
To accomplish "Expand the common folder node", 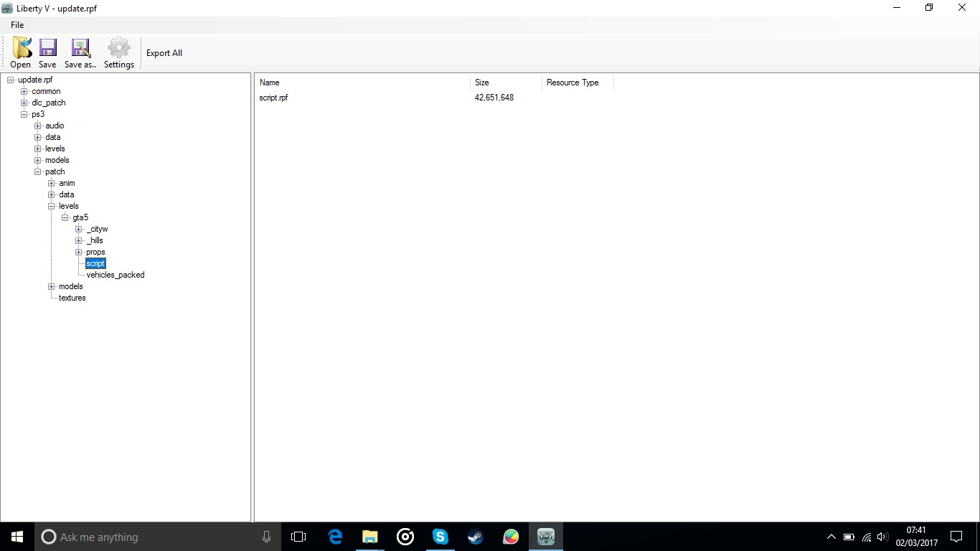I will click(x=24, y=91).
